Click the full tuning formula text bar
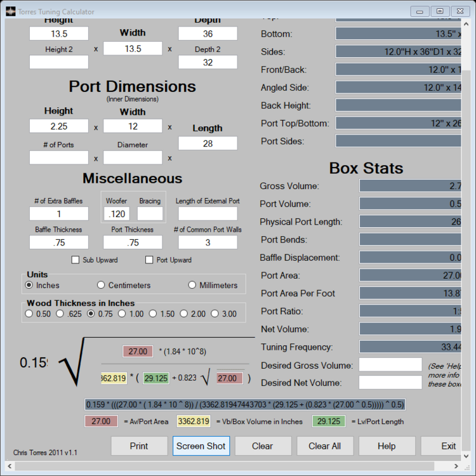 click(x=245, y=404)
